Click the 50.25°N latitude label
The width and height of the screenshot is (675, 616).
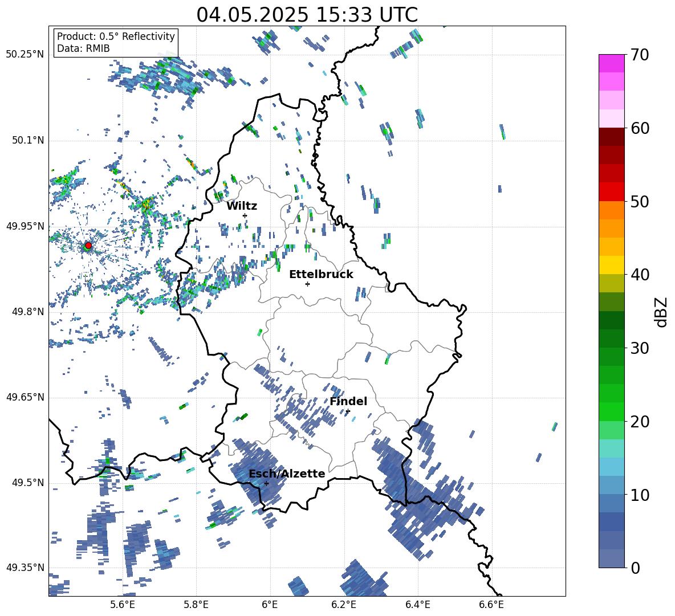point(25,55)
